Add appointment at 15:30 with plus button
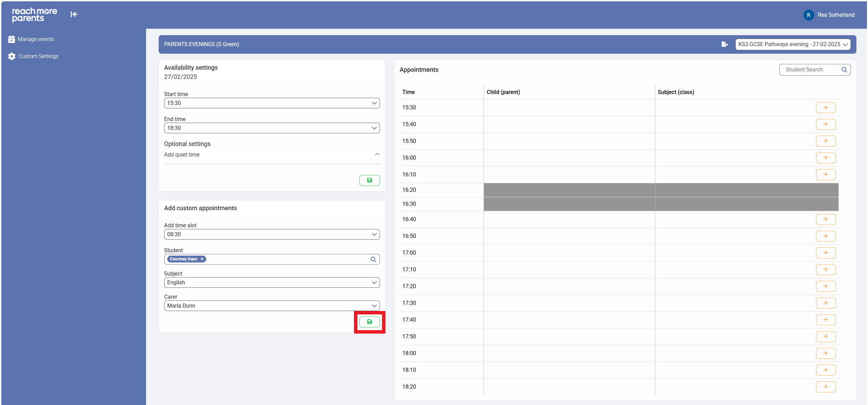 click(x=825, y=108)
